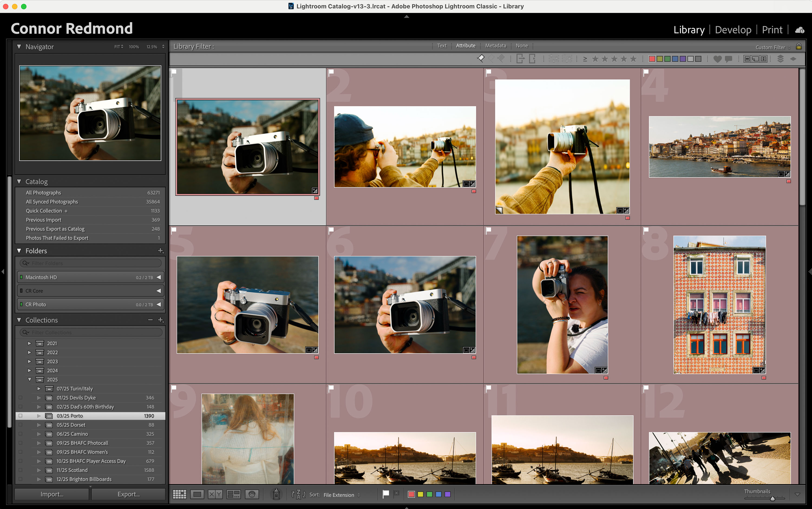Set rating filter to five stars

[633, 59]
